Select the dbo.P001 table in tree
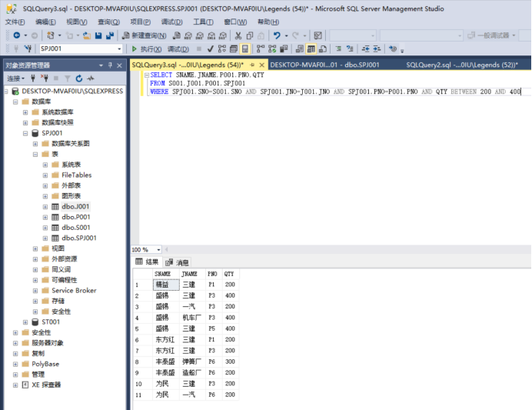This screenshot has width=532, height=410. tap(75, 217)
